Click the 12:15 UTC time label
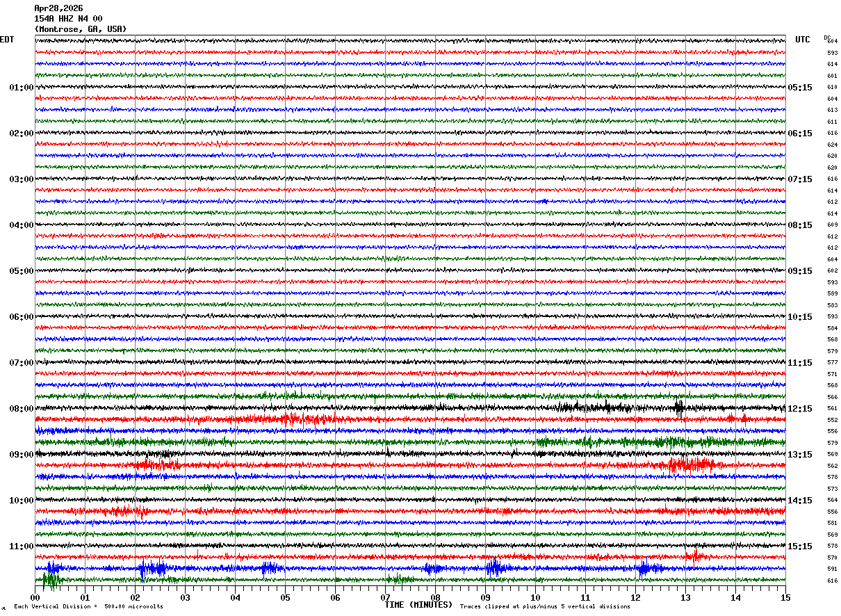 800,409
